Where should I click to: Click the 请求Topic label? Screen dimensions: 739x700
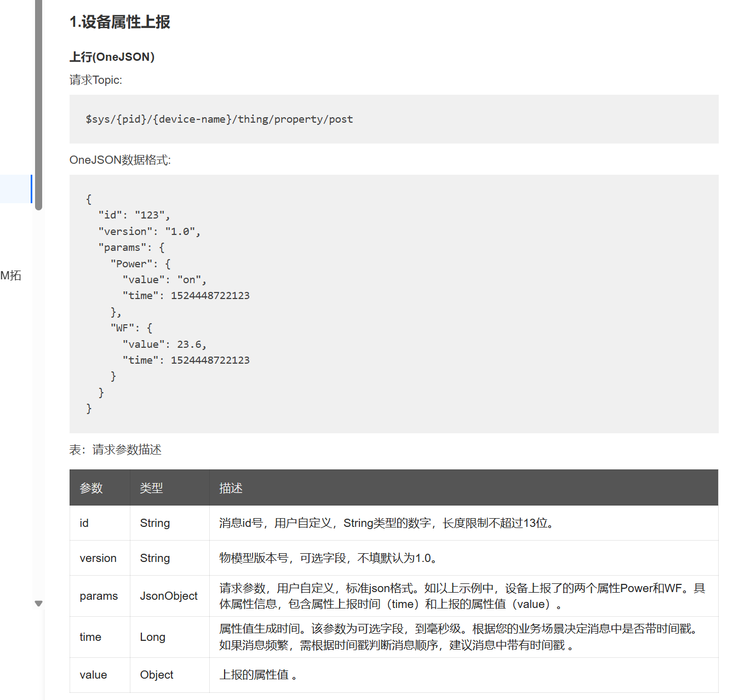point(95,80)
